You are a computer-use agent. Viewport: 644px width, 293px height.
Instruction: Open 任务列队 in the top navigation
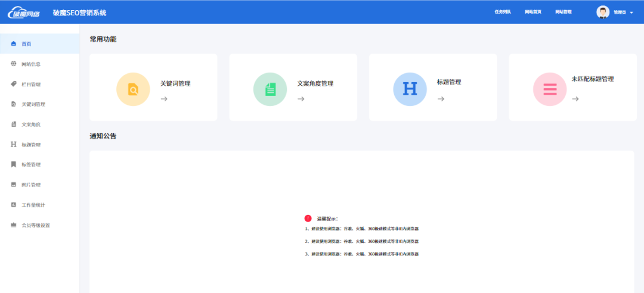[503, 12]
